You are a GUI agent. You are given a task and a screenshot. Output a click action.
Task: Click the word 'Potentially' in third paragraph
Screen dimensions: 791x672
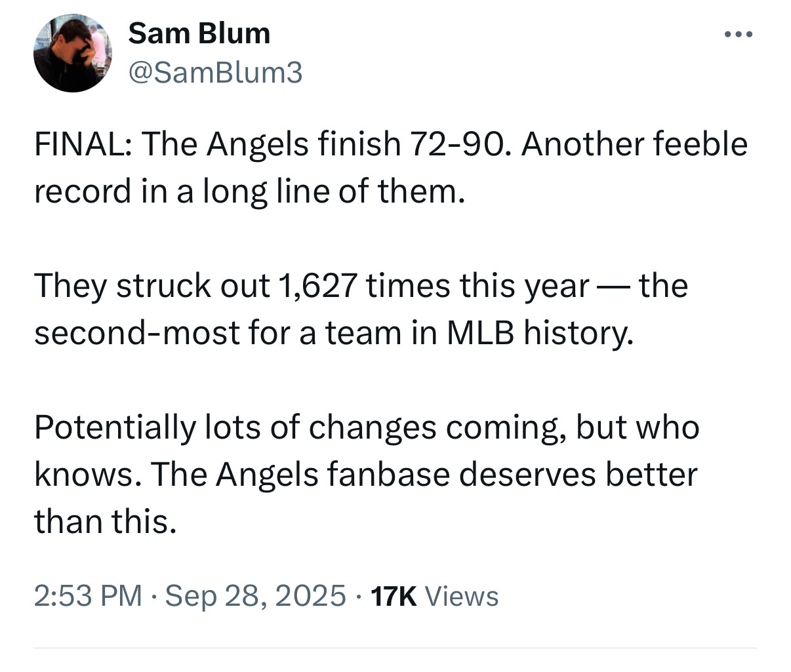[115, 427]
